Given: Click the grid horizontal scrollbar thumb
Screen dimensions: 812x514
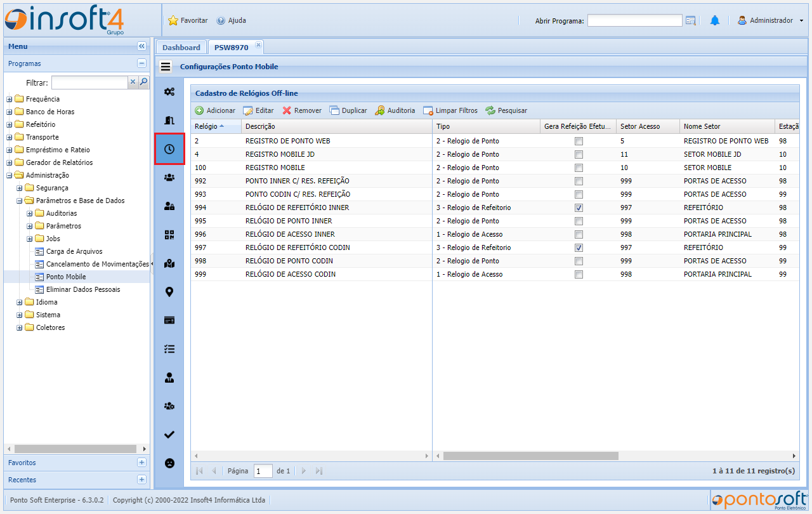Looking at the screenshot, I should [x=530, y=456].
